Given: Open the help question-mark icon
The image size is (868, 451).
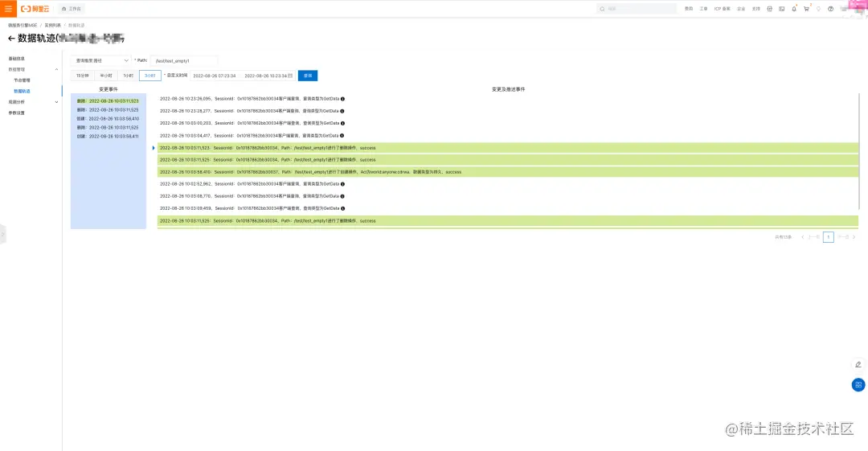Looking at the screenshot, I should click(830, 9).
